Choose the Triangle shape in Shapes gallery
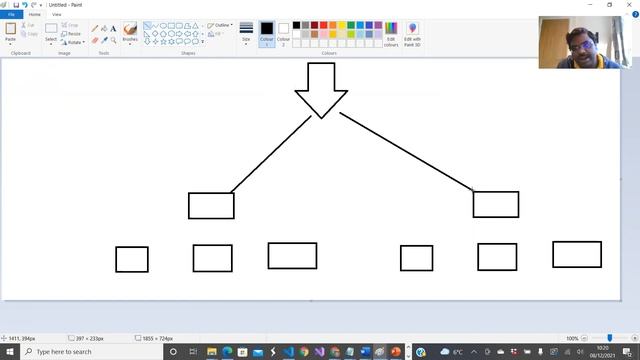The height and width of the screenshot is (360, 640). point(196,26)
